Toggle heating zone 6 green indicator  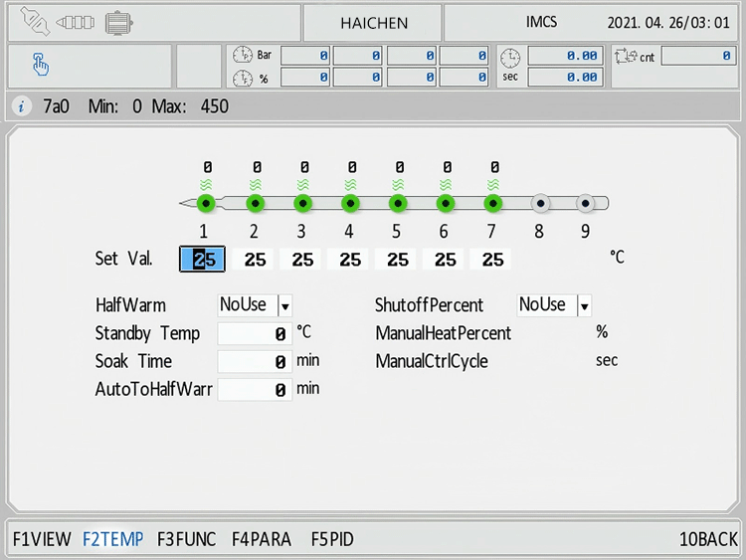[x=446, y=204]
